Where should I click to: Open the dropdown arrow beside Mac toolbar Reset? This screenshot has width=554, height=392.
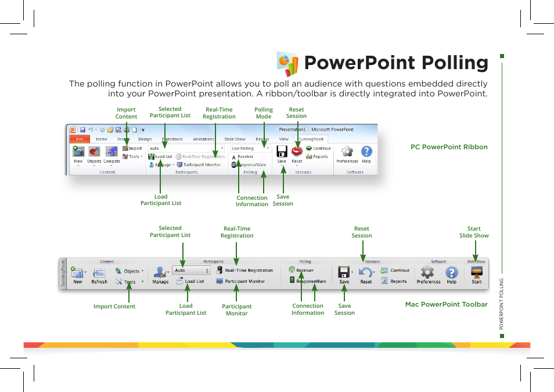[x=374, y=272]
